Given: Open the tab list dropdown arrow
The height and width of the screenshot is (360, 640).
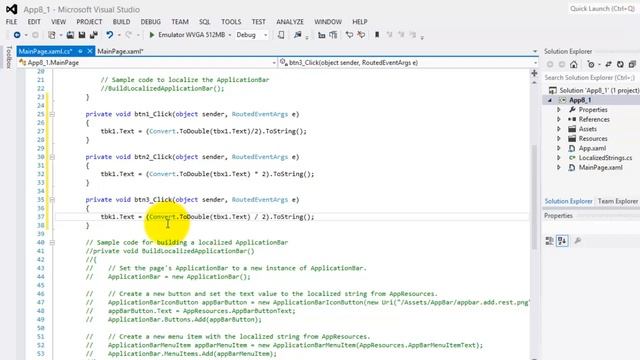Looking at the screenshot, I should [535, 52].
